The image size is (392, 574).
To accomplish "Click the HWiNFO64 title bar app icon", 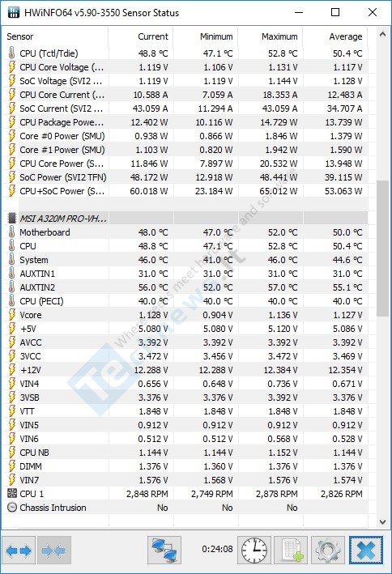I will point(13,12).
